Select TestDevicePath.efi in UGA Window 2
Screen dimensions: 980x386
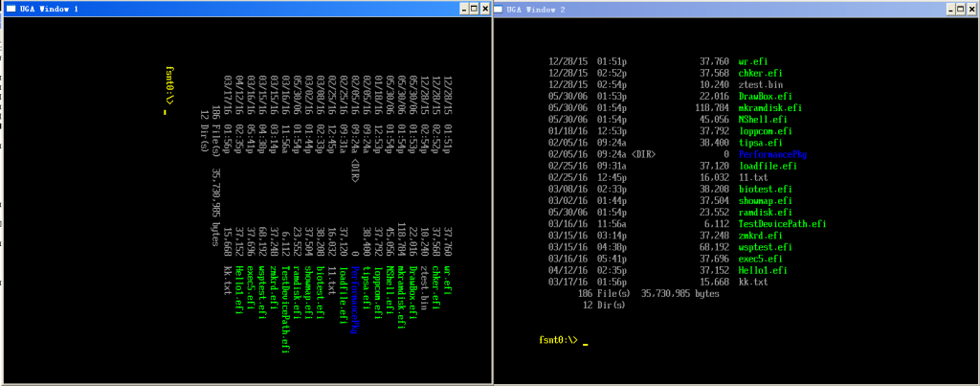(x=783, y=224)
